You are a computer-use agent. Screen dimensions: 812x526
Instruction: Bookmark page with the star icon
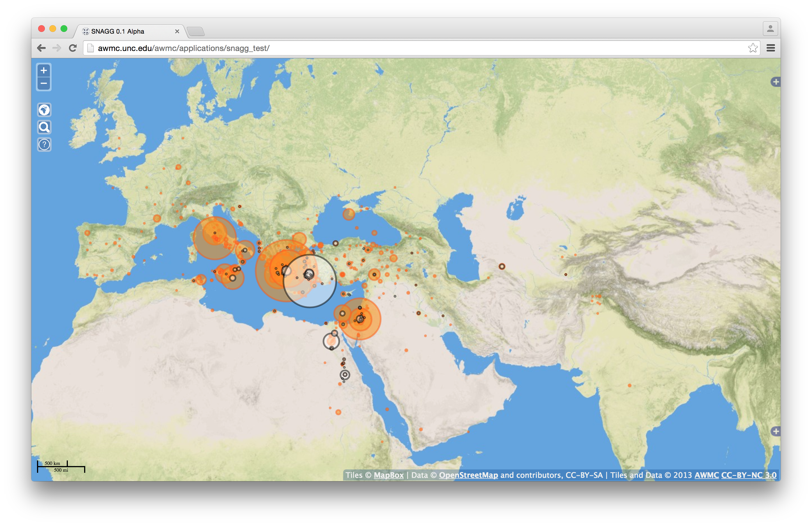point(753,48)
